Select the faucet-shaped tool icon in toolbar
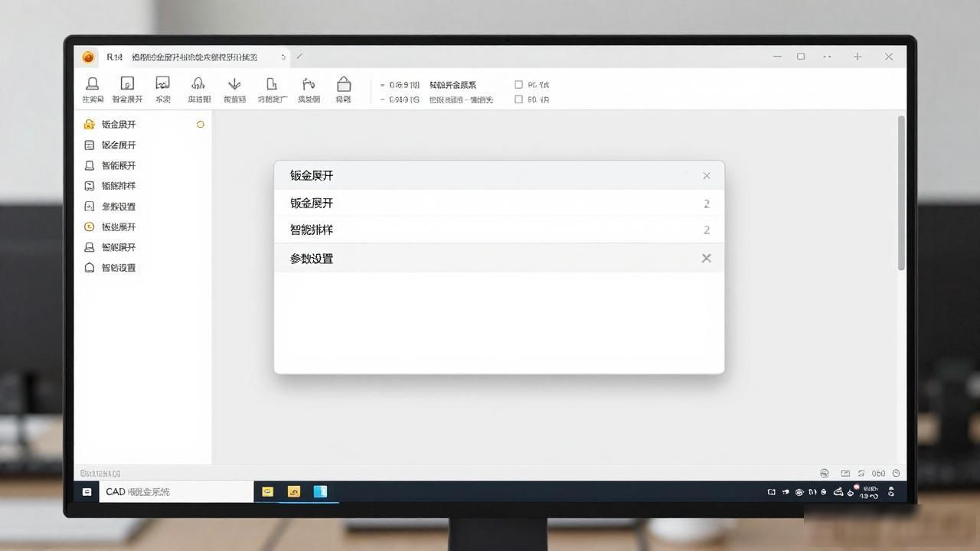The image size is (980, 551). point(309,83)
